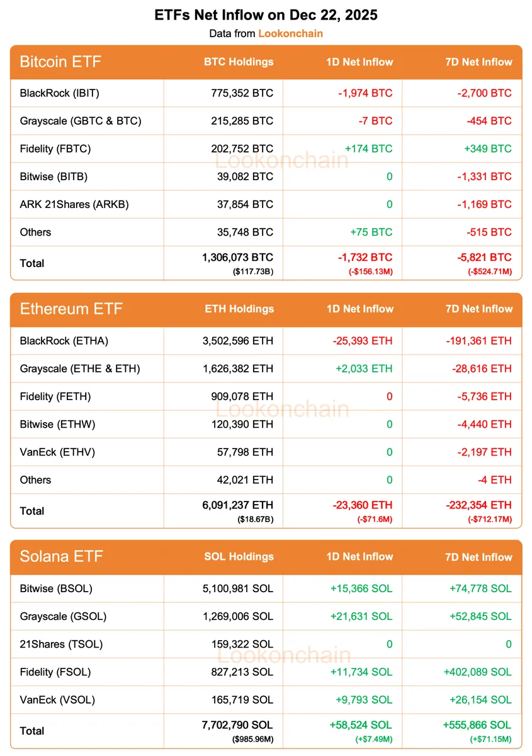Click the Grayscale (GBTC & BTC) row label

[81, 121]
